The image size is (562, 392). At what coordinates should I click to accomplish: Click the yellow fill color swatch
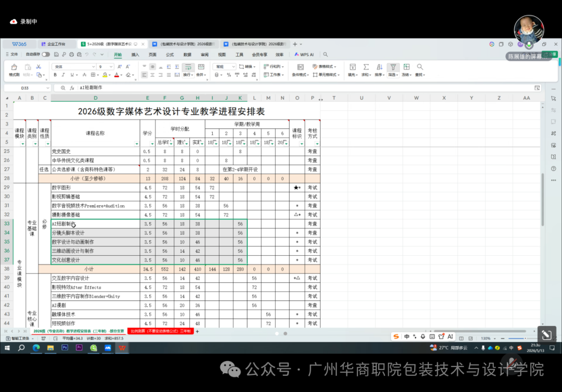tap(105, 75)
